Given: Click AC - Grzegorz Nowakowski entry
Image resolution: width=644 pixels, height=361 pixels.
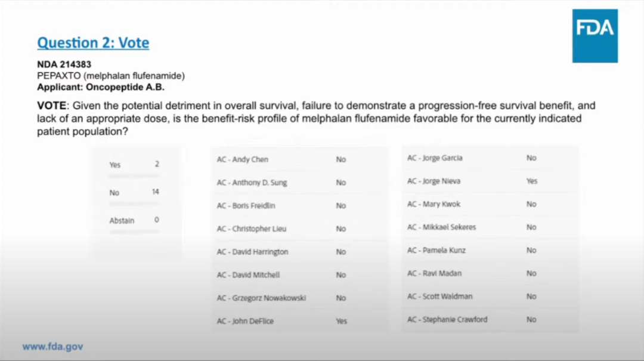Looking at the screenshot, I should 299,298.
